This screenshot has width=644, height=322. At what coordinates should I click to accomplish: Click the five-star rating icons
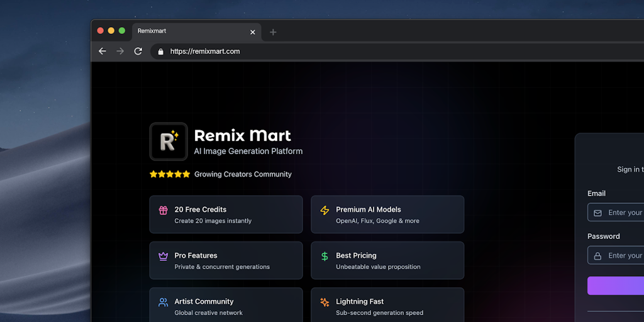pos(170,174)
